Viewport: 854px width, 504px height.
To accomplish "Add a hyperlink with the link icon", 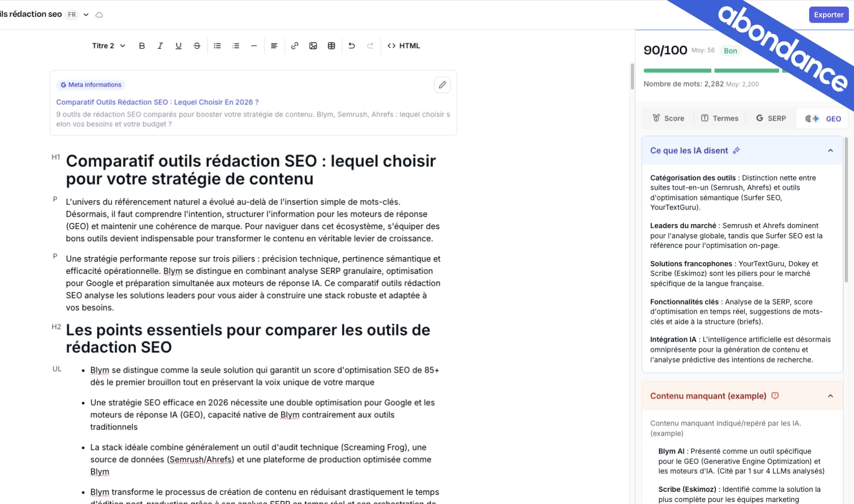I will click(295, 46).
